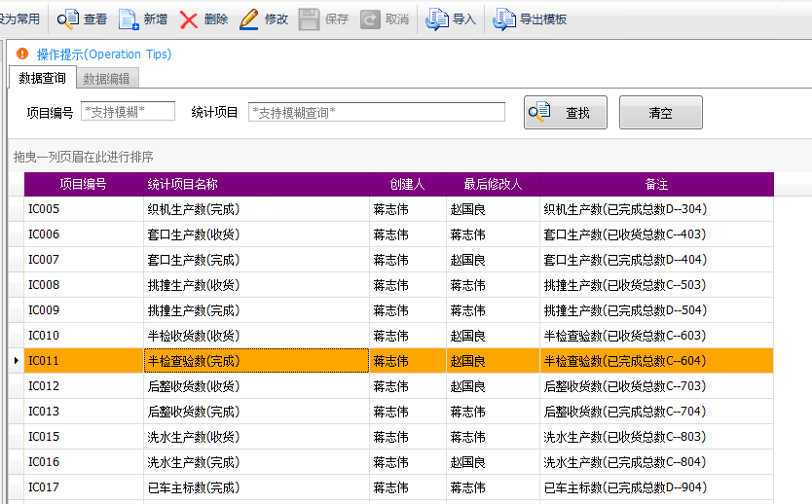Select the IC013 project code cell
Image resolution: width=812 pixels, height=504 pixels.
[x=84, y=412]
